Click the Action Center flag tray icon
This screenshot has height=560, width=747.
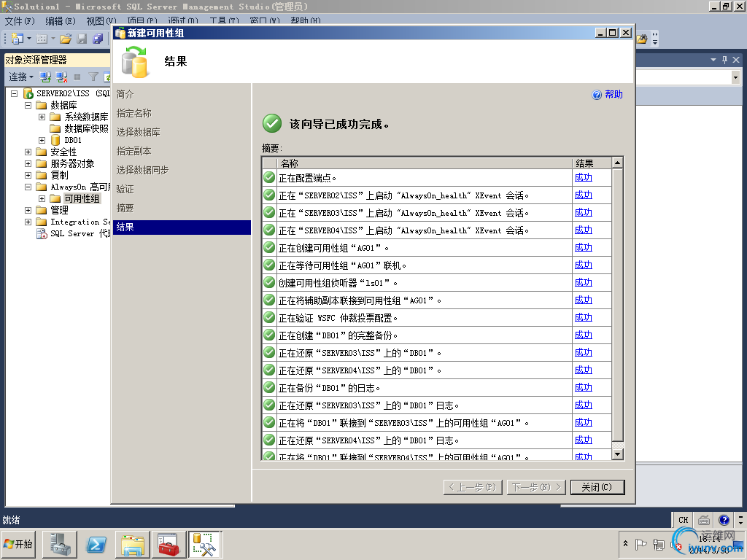tap(641, 544)
